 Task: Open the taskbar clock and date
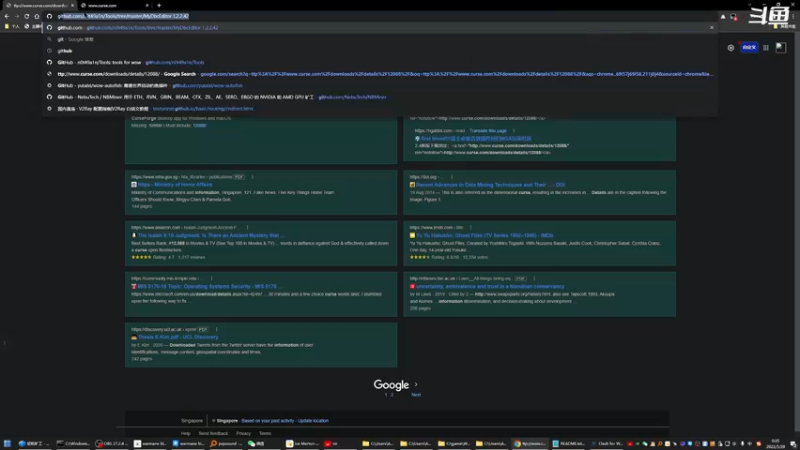click(776, 444)
